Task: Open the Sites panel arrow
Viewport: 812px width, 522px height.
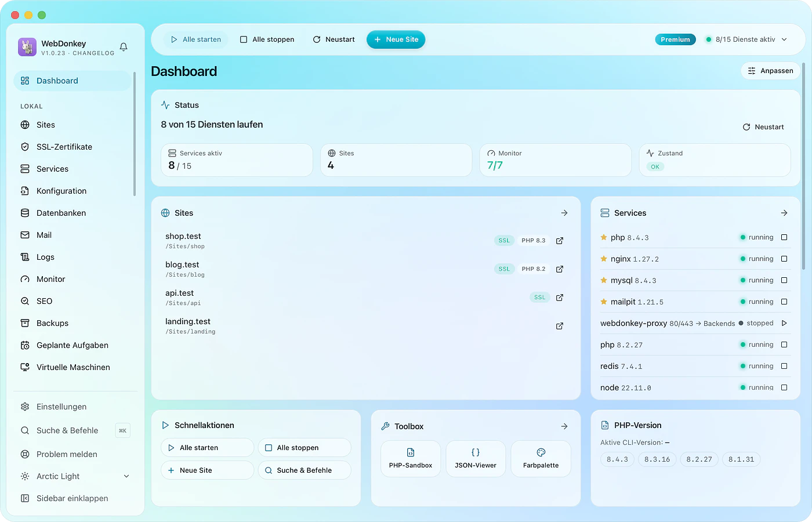Action: pos(564,213)
